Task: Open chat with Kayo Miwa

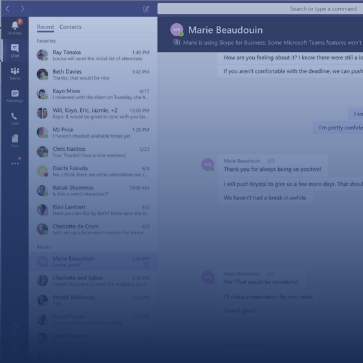Action: click(x=93, y=94)
